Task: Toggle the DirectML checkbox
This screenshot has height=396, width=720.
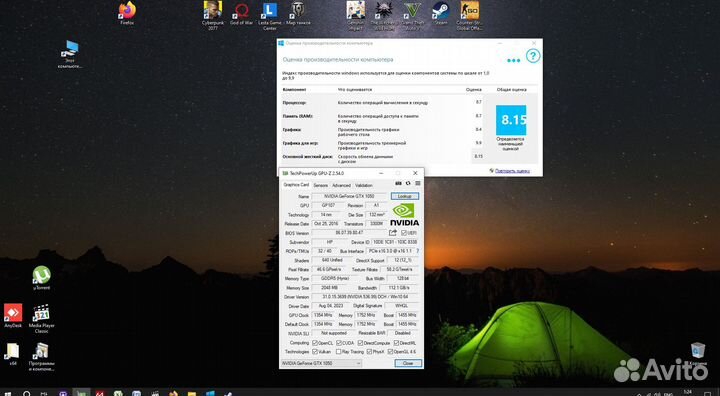Action: [396, 343]
